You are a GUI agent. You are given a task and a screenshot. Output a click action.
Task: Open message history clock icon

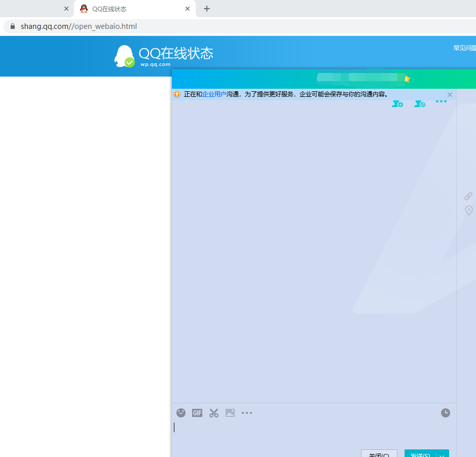tap(446, 413)
